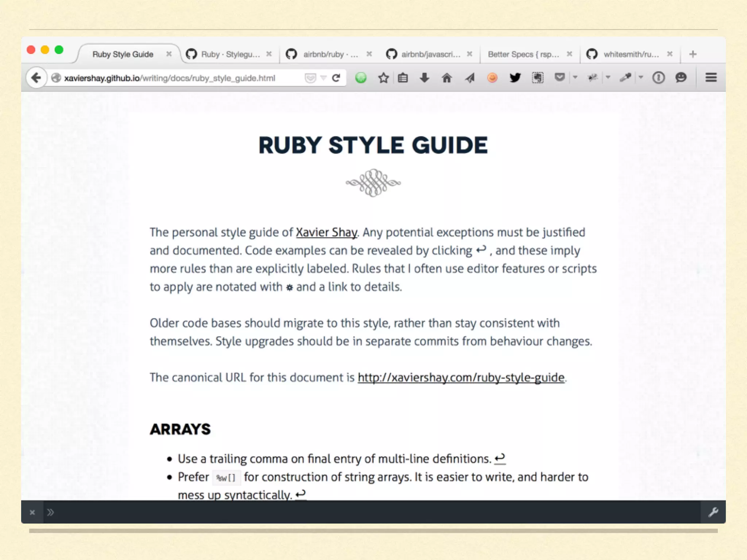Reveal code example for trailing comma rule
This screenshot has width=747, height=560.
coord(500,458)
